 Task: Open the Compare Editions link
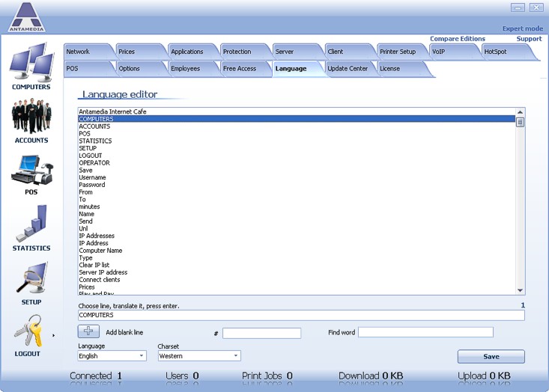point(458,39)
